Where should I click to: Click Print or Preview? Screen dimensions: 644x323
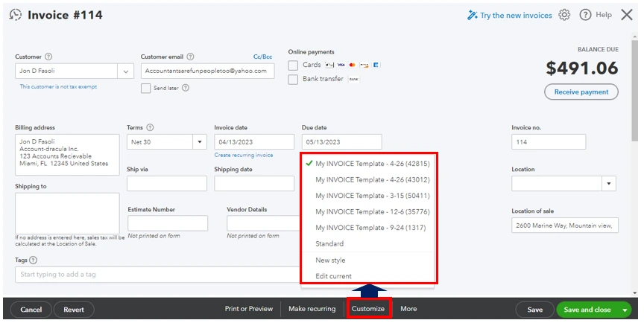point(249,309)
